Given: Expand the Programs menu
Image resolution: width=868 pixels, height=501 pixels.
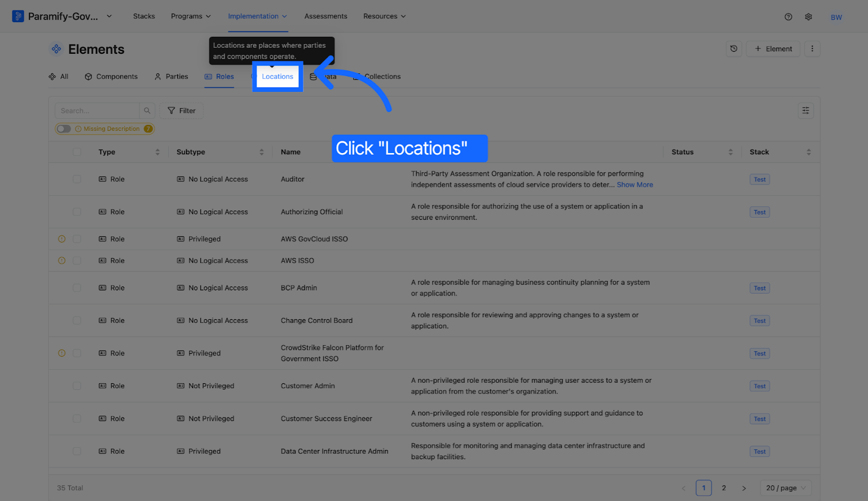Looking at the screenshot, I should tap(191, 16).
